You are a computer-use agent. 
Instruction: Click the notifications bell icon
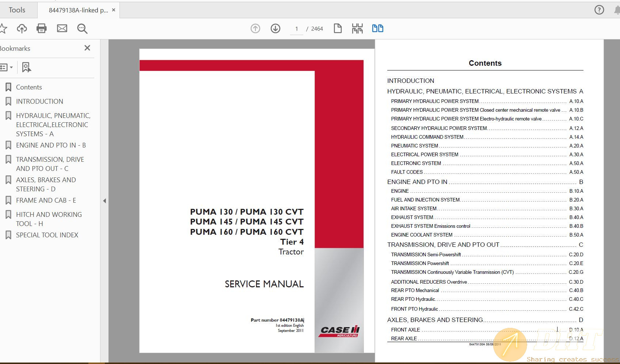click(x=617, y=10)
